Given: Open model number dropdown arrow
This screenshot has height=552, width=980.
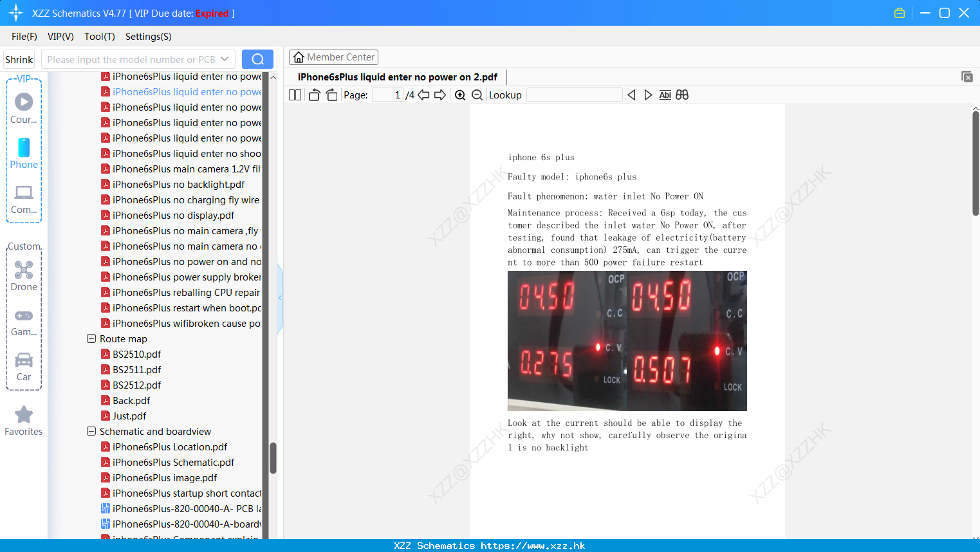Looking at the screenshot, I should [225, 59].
